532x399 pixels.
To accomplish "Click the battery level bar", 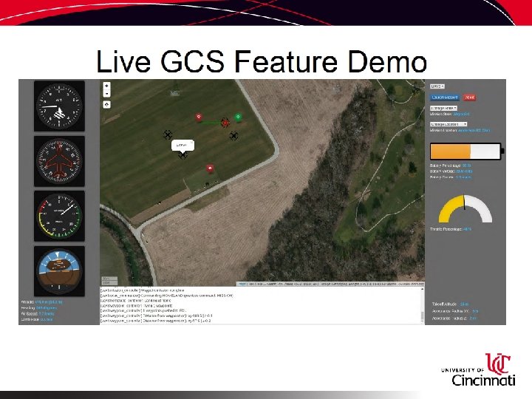I will click(x=467, y=151).
